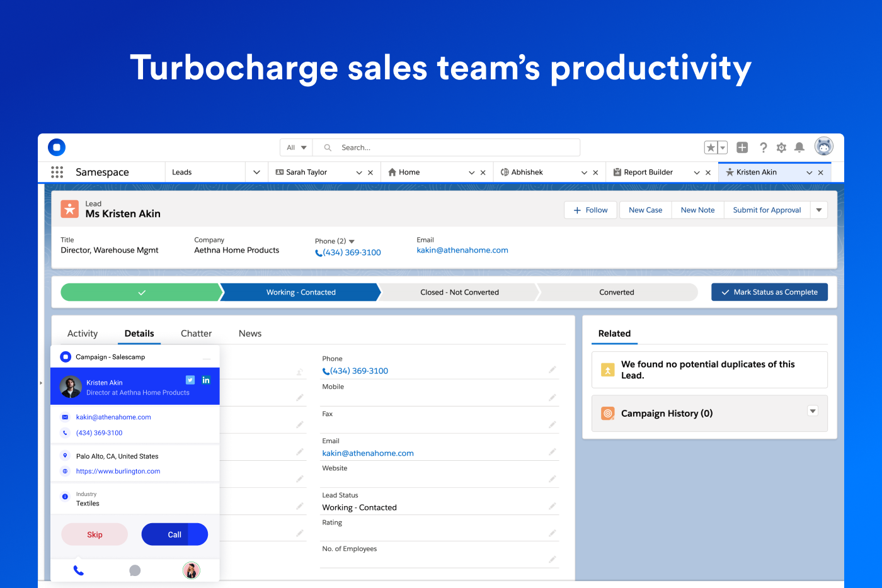Switch to the Chatter tab
The width and height of the screenshot is (882, 588).
(x=196, y=333)
